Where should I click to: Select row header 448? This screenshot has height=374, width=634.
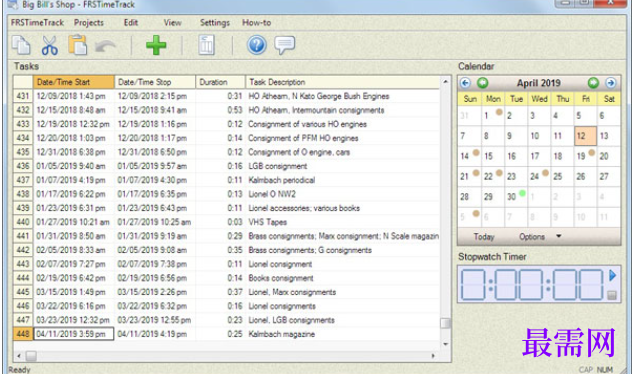pyautogui.click(x=23, y=334)
